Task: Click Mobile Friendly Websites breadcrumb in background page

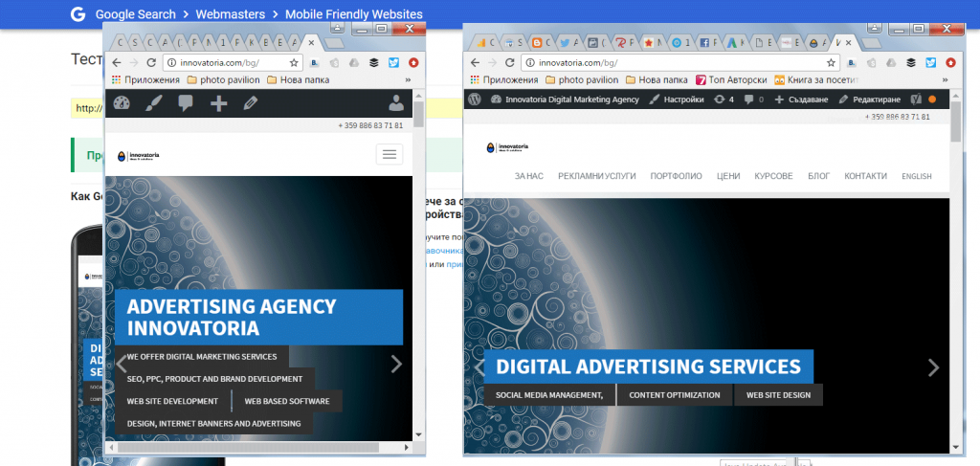Action: pyautogui.click(x=354, y=13)
